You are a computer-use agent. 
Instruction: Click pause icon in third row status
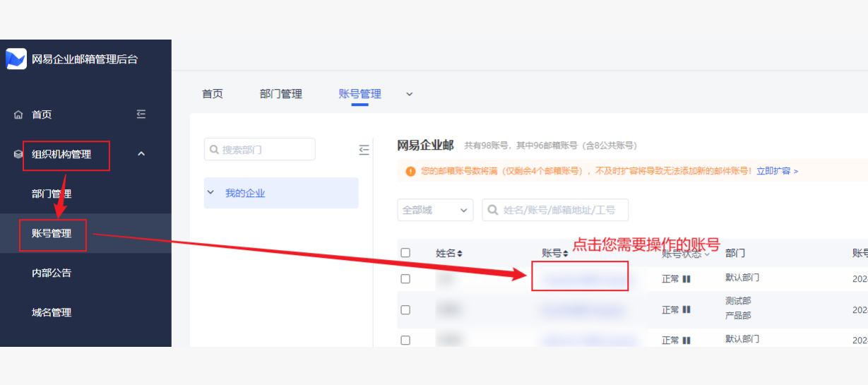(x=686, y=340)
